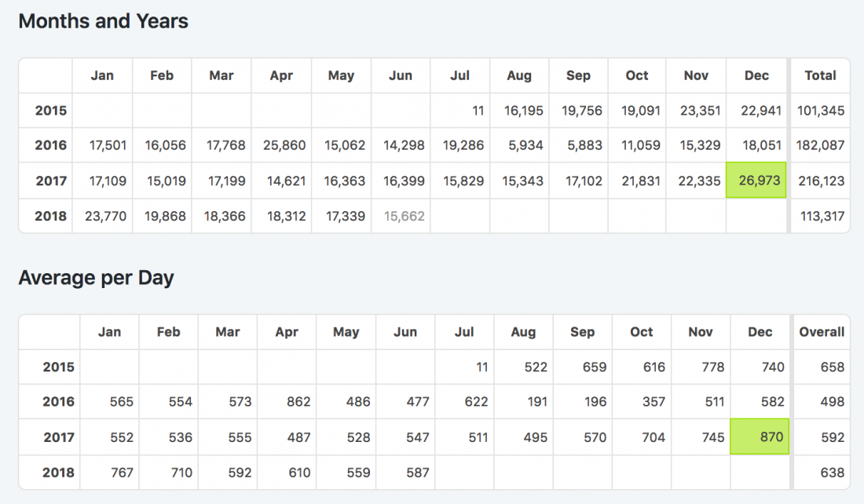Click the highlighted 26,973 cell for December 2017
This screenshot has height=504, width=864.
[x=756, y=181]
